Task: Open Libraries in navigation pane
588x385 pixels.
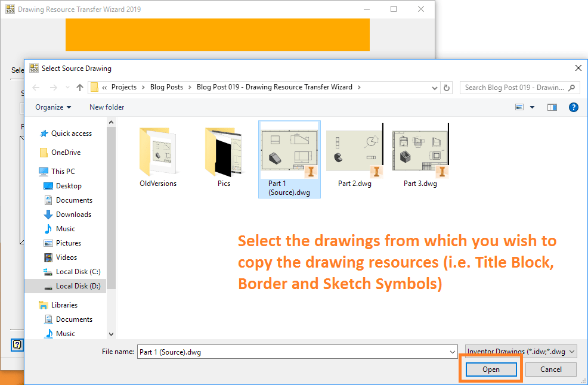Action: pyautogui.click(x=64, y=305)
